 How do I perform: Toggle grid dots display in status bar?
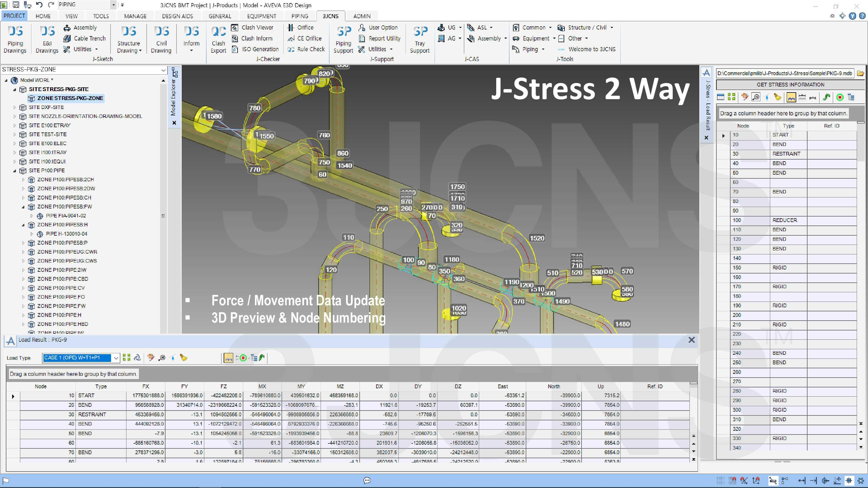click(x=720, y=480)
